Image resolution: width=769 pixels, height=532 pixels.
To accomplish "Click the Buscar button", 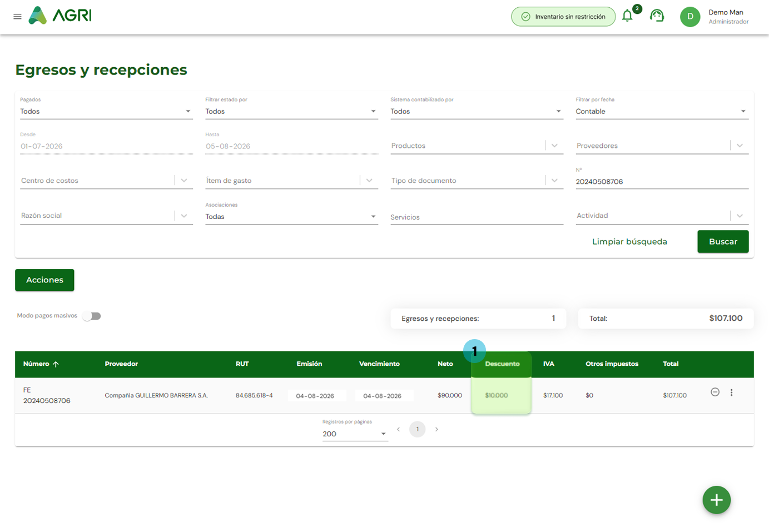I will (x=723, y=242).
